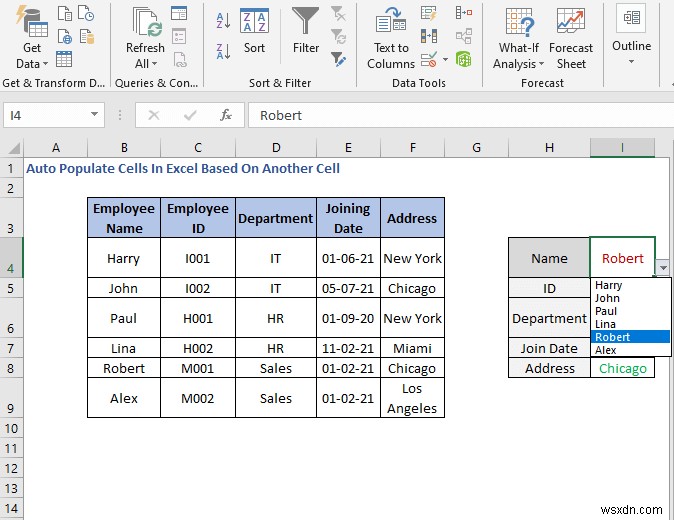Screen dimensions: 674x520
Task: Click the Name Box showing I4
Action: 47,115
